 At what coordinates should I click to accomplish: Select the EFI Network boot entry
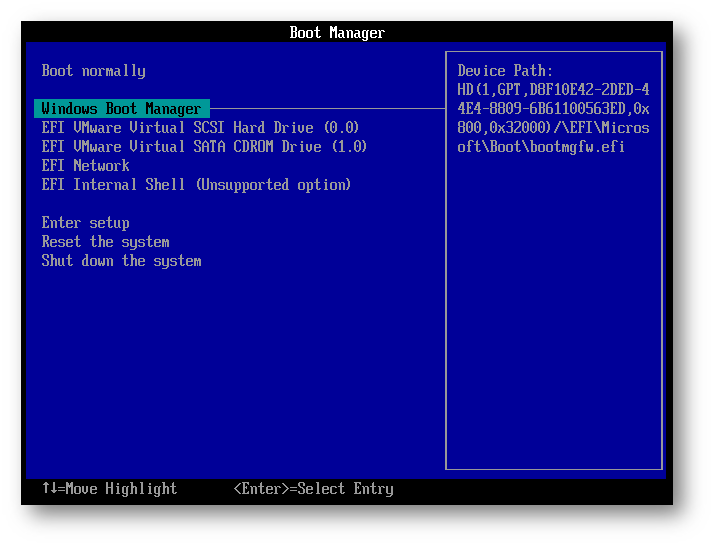(85, 166)
